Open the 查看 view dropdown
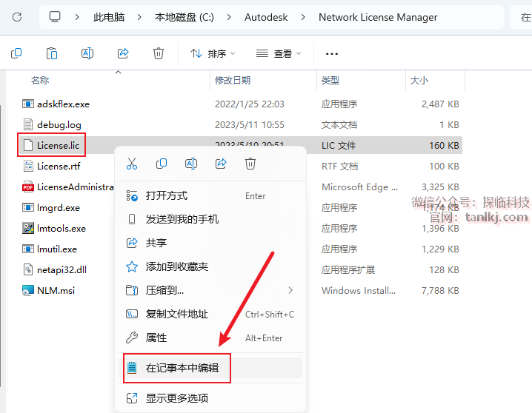The width and height of the screenshot is (532, 413). coord(279,53)
